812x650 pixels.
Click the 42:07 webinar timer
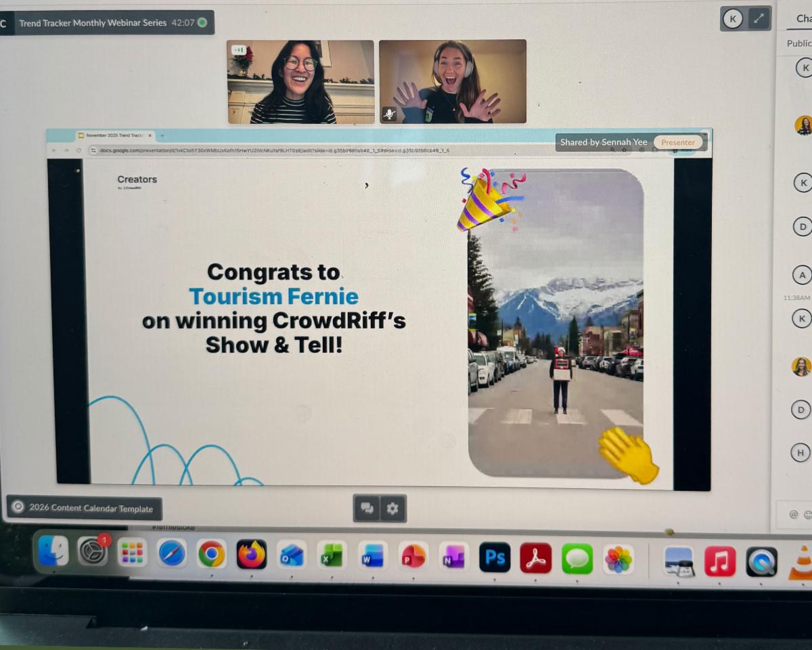point(183,23)
